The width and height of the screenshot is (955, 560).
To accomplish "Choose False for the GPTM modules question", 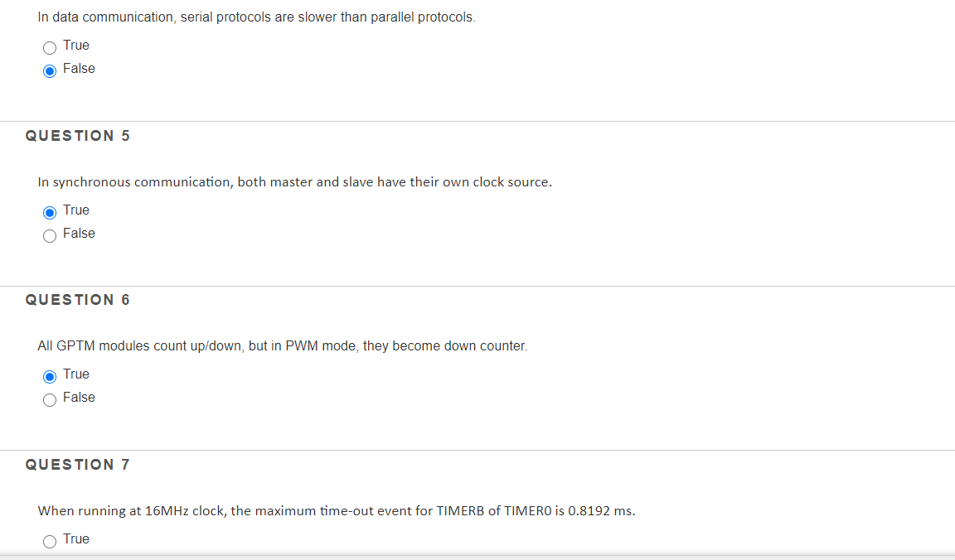I will pyautogui.click(x=49, y=399).
